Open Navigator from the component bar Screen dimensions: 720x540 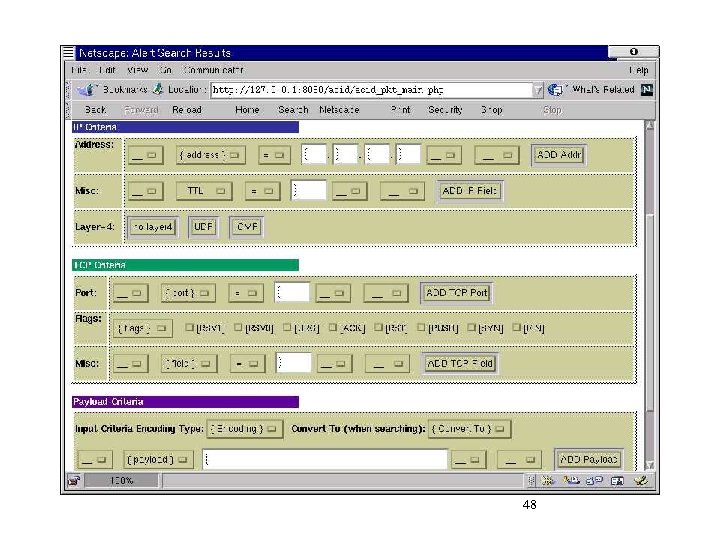click(x=547, y=481)
